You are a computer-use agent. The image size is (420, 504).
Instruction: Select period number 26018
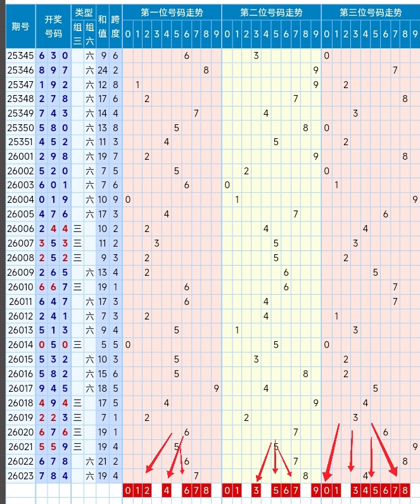[x=20, y=403]
